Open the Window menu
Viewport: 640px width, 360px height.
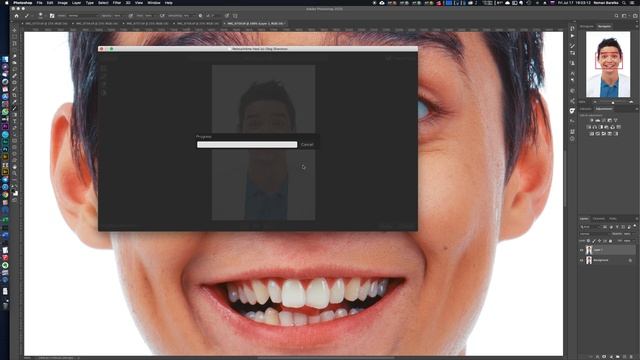click(x=154, y=3)
